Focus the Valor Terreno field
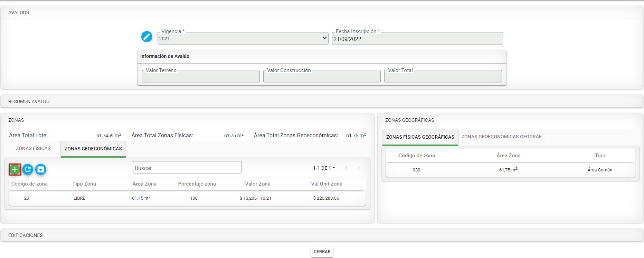The height and width of the screenshot is (258, 644). click(200, 77)
